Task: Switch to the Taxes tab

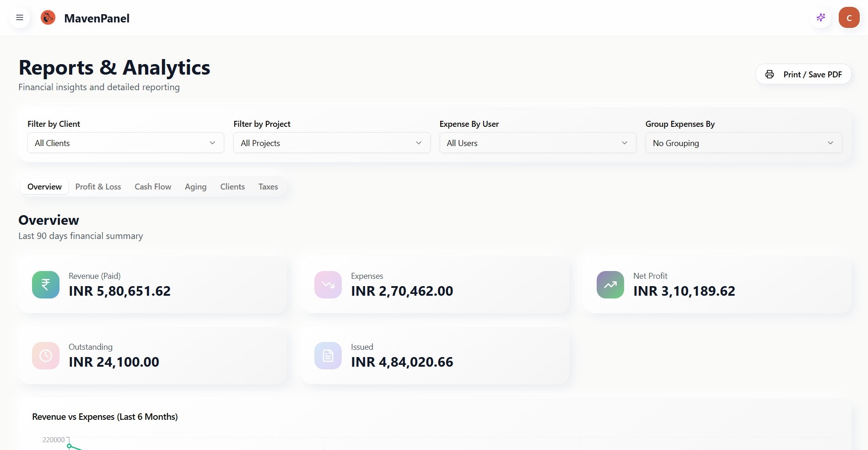Action: [x=268, y=187]
